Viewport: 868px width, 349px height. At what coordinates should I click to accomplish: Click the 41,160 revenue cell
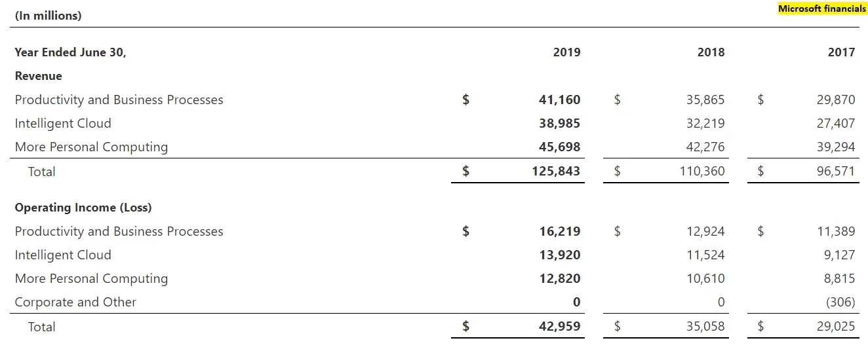[x=559, y=100]
